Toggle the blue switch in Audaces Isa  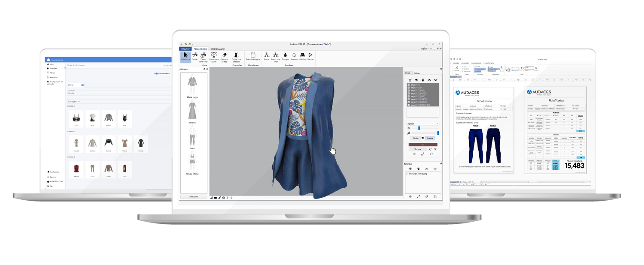tap(156, 73)
